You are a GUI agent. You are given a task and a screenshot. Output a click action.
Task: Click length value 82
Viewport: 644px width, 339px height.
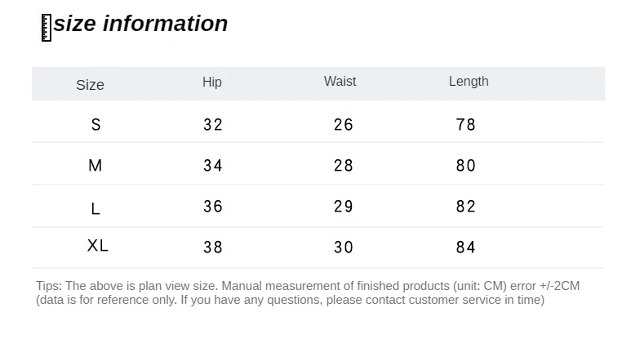(x=466, y=207)
